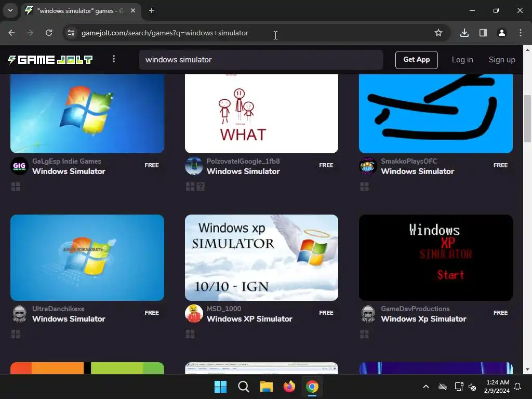Open the WHAT stick figures thumbnail
The image size is (532, 399).
pos(262,114)
